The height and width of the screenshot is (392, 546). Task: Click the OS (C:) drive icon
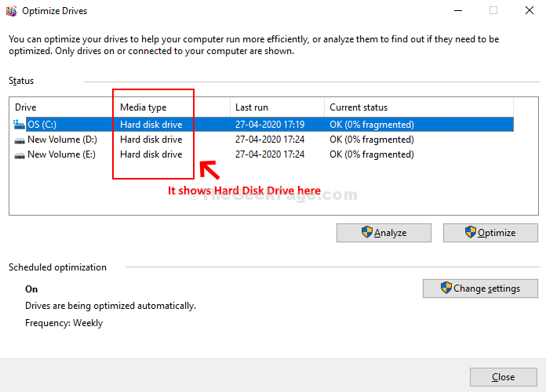pos(19,125)
